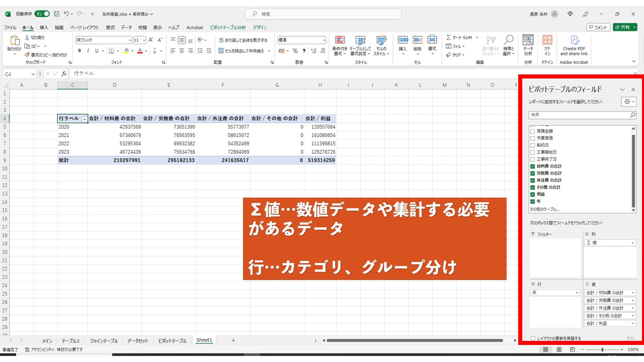Screen dimensions: 644x362
Task: Apply the red font color
Action: tap(140, 51)
